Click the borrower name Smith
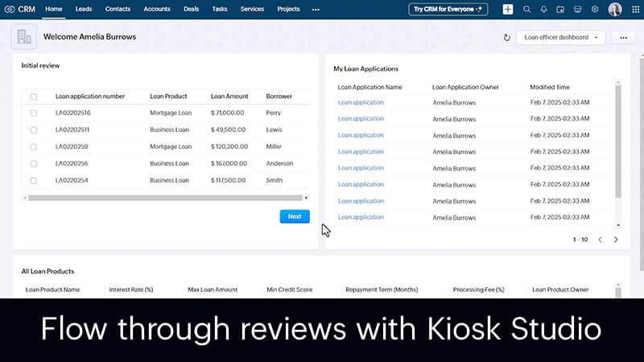Image resolution: width=644 pixels, height=362 pixels. pyautogui.click(x=275, y=180)
